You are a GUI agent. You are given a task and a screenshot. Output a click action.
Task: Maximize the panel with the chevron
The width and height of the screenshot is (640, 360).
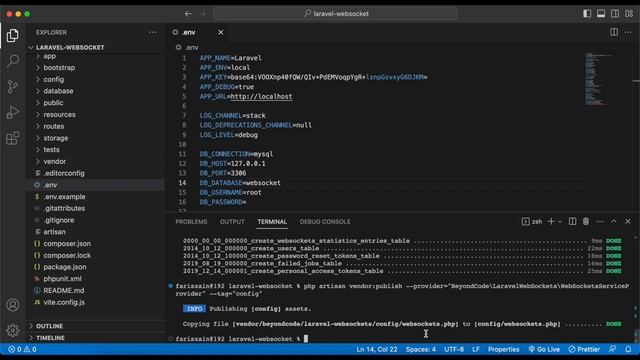(x=613, y=221)
